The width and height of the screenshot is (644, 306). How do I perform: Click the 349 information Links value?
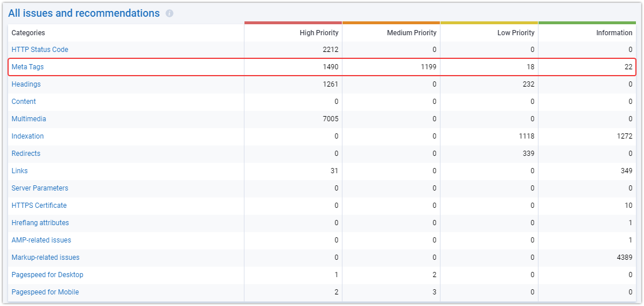click(x=626, y=171)
